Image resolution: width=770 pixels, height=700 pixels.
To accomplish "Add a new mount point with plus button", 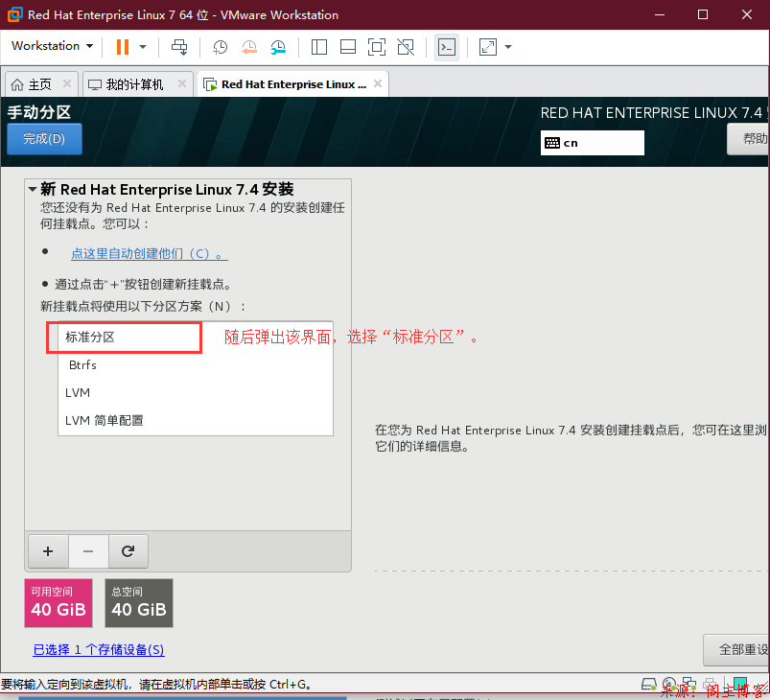I will 48,551.
